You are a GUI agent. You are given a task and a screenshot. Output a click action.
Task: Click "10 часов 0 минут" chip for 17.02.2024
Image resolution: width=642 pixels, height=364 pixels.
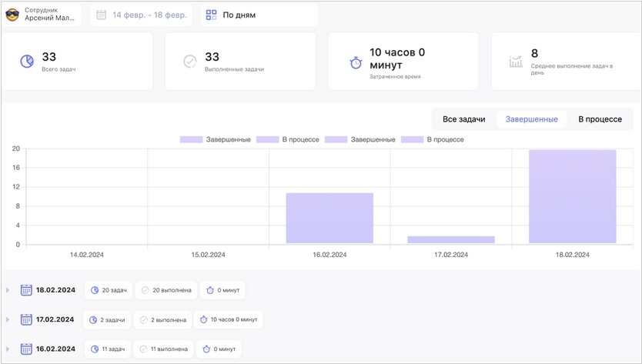(x=229, y=319)
